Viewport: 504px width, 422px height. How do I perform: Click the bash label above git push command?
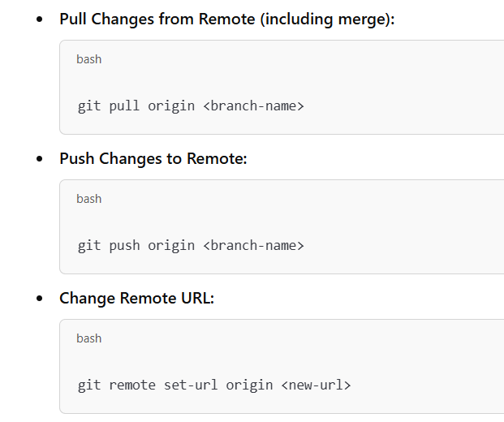tap(88, 199)
